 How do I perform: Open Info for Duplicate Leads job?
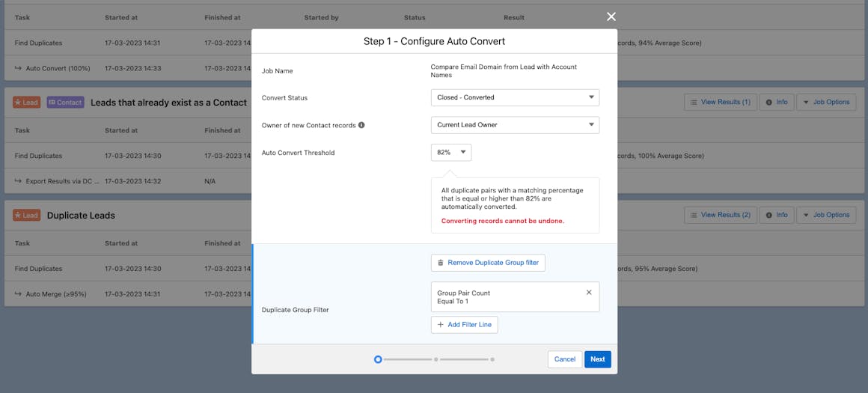(776, 215)
